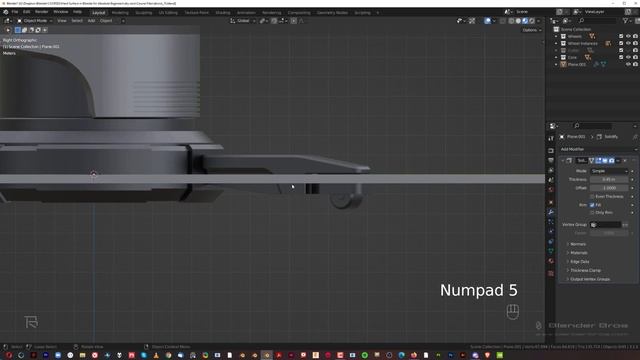Switch to the Modeling workspace tab

point(120,13)
